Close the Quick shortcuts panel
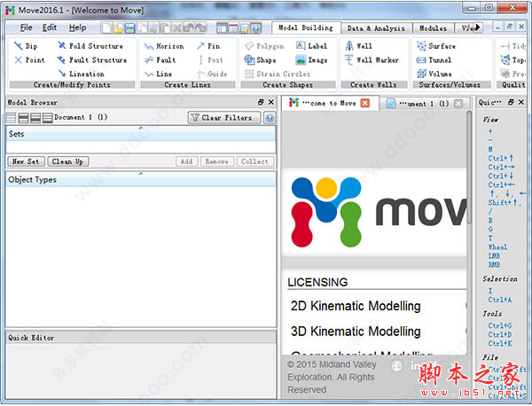 (x=521, y=102)
